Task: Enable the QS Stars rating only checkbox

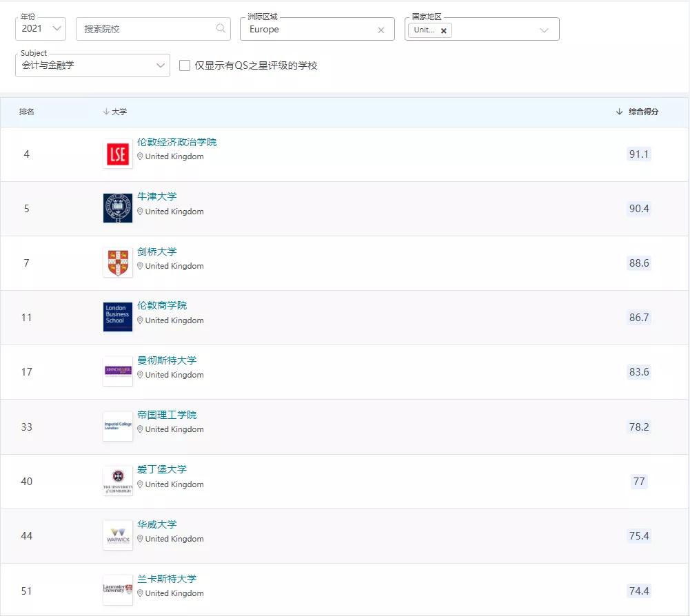Action: point(185,65)
